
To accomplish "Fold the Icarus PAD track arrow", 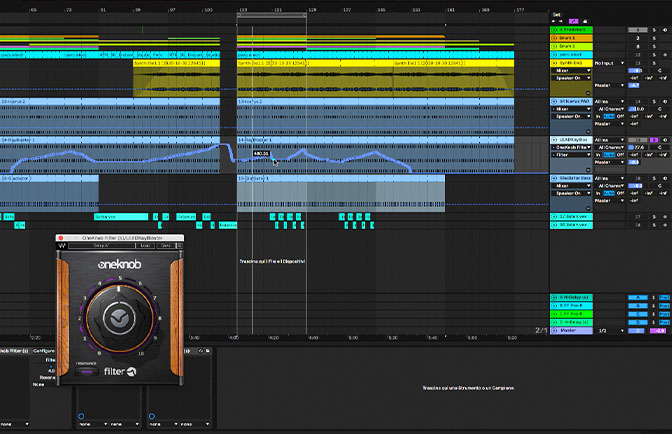I will pyautogui.click(x=554, y=102).
